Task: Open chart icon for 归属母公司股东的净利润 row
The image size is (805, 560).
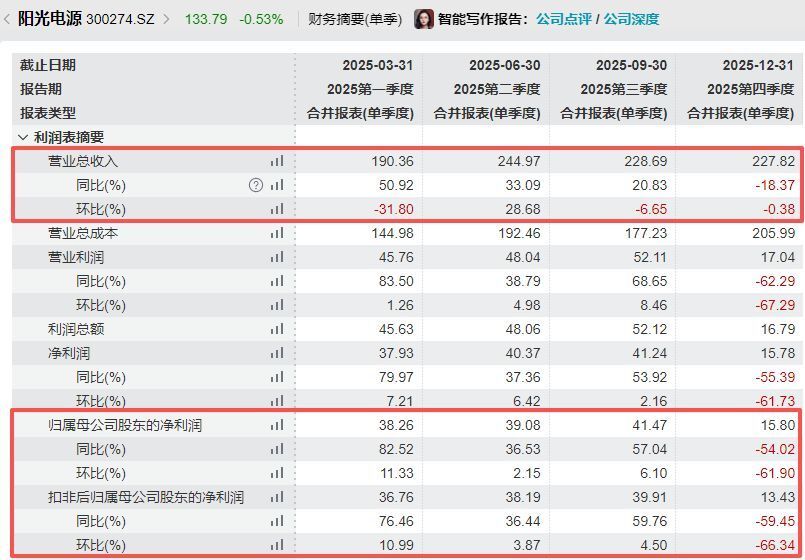Action: coord(277,425)
